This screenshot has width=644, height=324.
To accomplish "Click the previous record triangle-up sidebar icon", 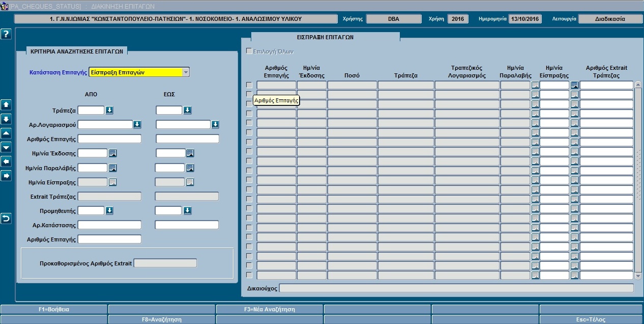I will pos(6,133).
